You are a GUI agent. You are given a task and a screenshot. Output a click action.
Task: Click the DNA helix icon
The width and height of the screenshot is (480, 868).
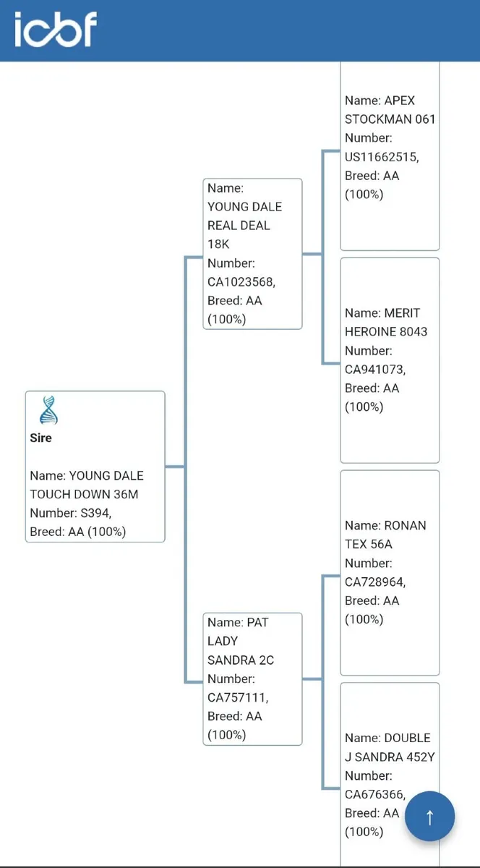click(x=48, y=410)
